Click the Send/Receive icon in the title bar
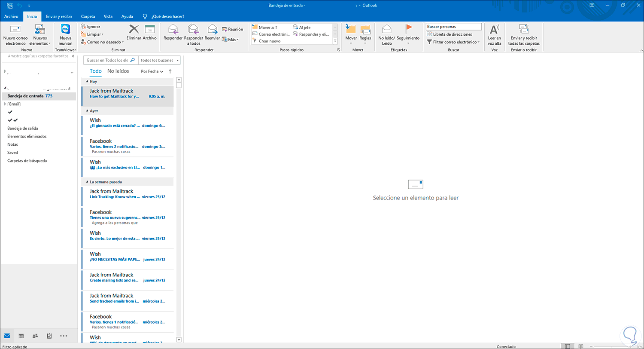The image size is (644, 349). click(9, 5)
